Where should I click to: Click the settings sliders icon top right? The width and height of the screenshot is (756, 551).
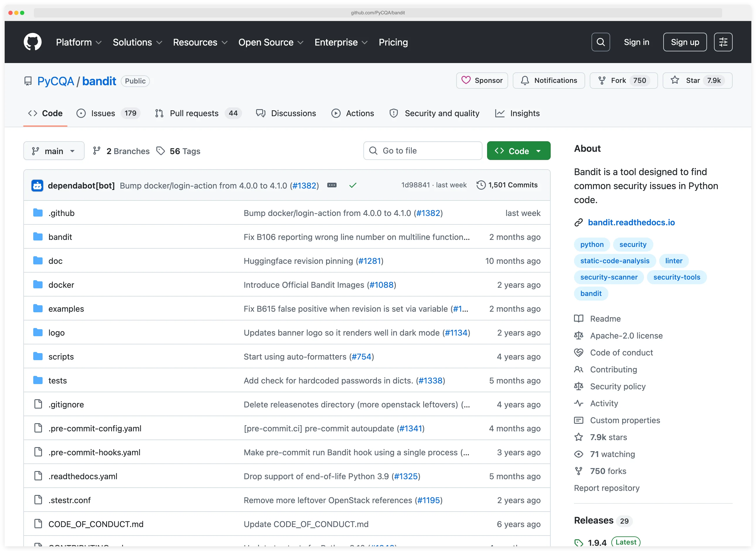pos(723,42)
